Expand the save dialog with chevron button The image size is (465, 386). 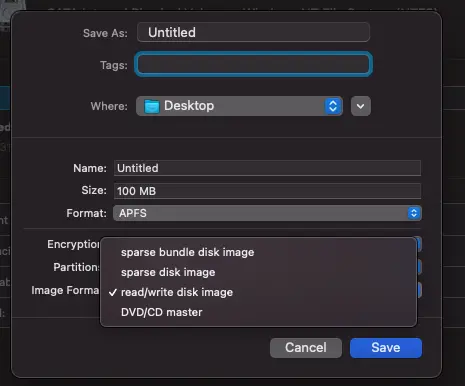pyautogui.click(x=361, y=106)
